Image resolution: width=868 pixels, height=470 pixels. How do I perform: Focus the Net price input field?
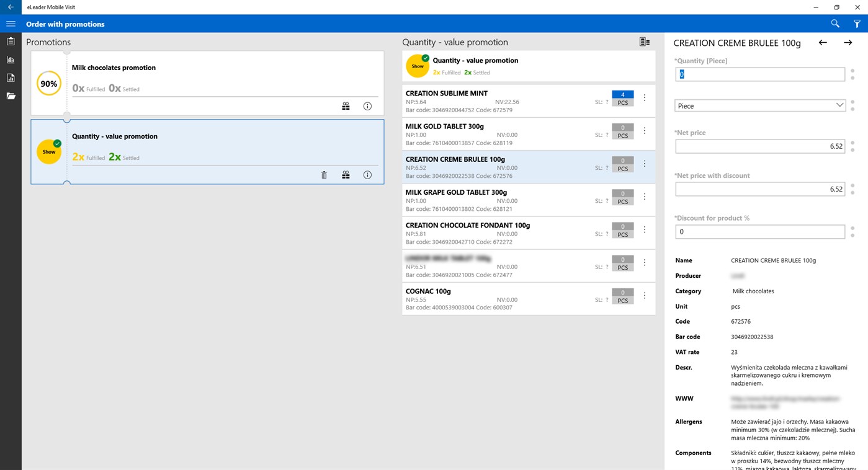pyautogui.click(x=759, y=146)
